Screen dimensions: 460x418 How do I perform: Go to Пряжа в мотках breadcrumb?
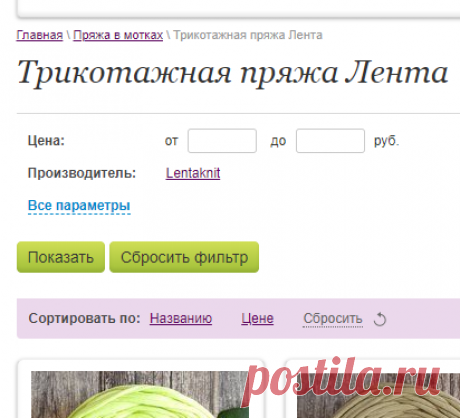pos(118,35)
